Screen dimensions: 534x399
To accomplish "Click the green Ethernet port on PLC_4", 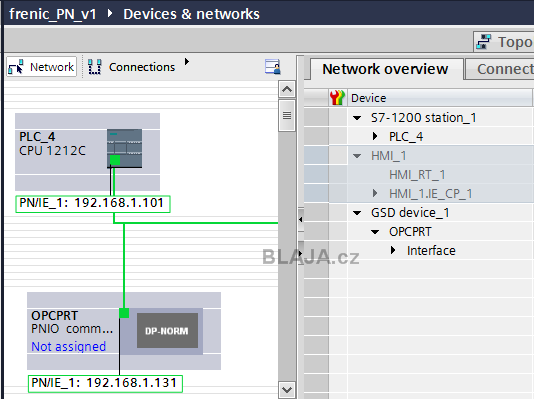I will [115, 160].
